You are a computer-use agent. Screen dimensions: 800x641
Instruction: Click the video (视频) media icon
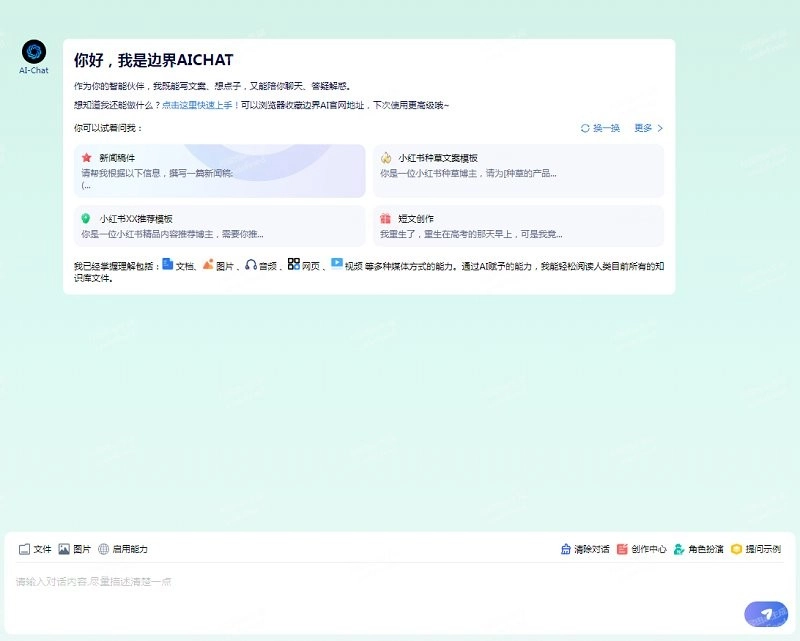(337, 263)
